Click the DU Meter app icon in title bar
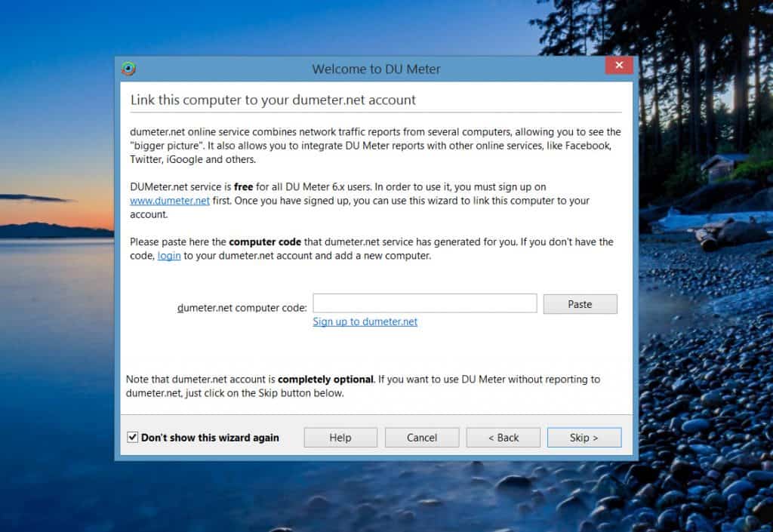 (128, 69)
